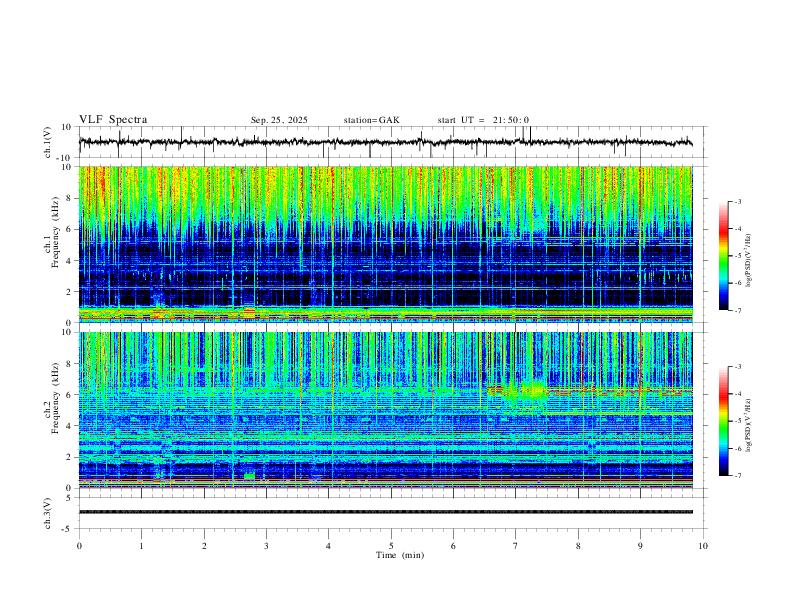Select the date text "Sep. 25, 2025"
The width and height of the screenshot is (792, 612).
pos(279,120)
